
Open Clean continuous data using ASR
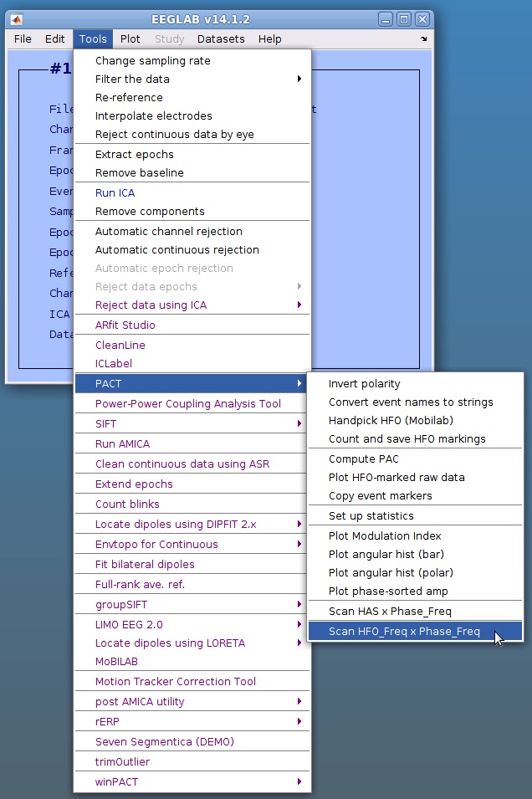[182, 464]
